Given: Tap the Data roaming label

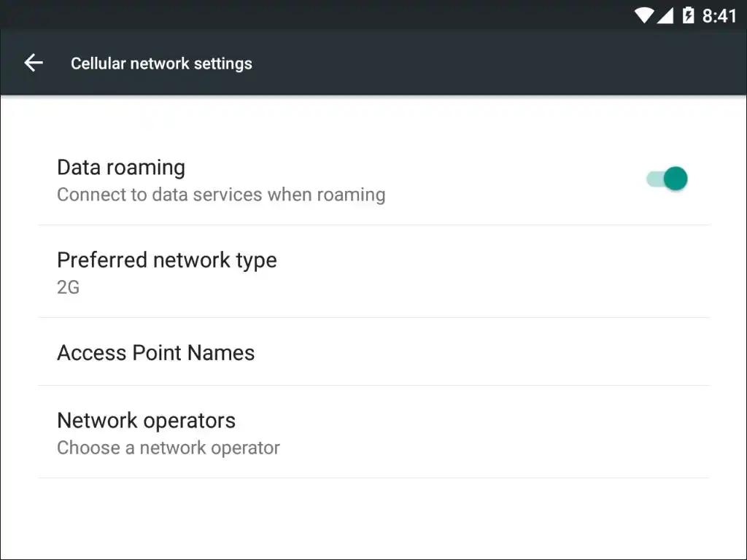Looking at the screenshot, I should (x=121, y=168).
